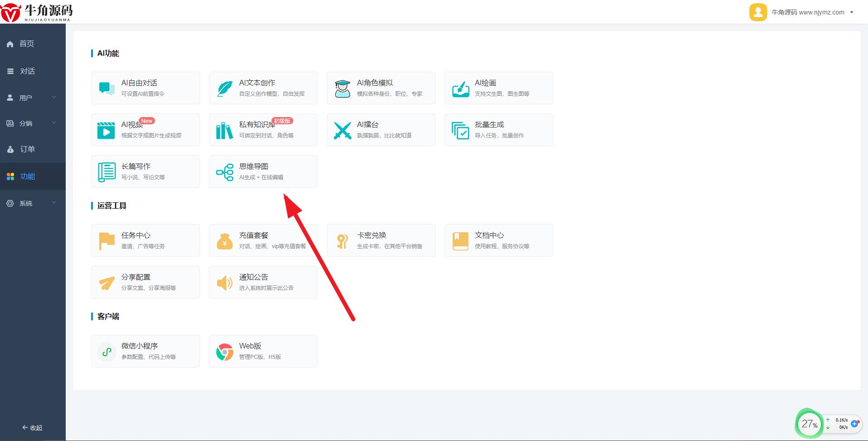Open the account dropdown arrow at top right
Image resolution: width=868 pixels, height=441 pixels.
852,12
